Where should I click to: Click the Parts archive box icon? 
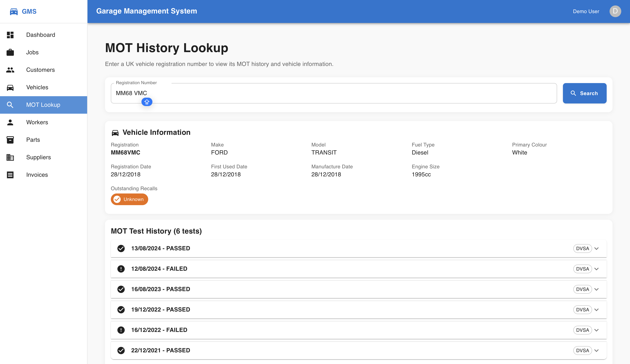[10, 140]
